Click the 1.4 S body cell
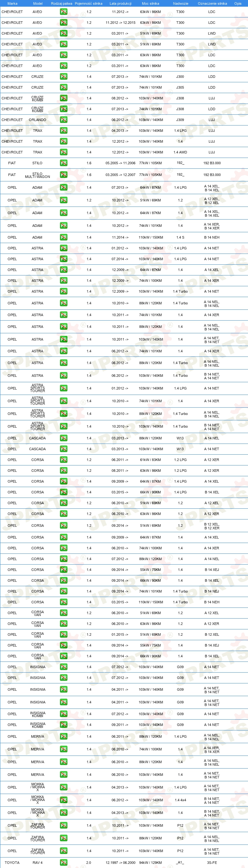The image size is (248, 868). [x=180, y=237]
